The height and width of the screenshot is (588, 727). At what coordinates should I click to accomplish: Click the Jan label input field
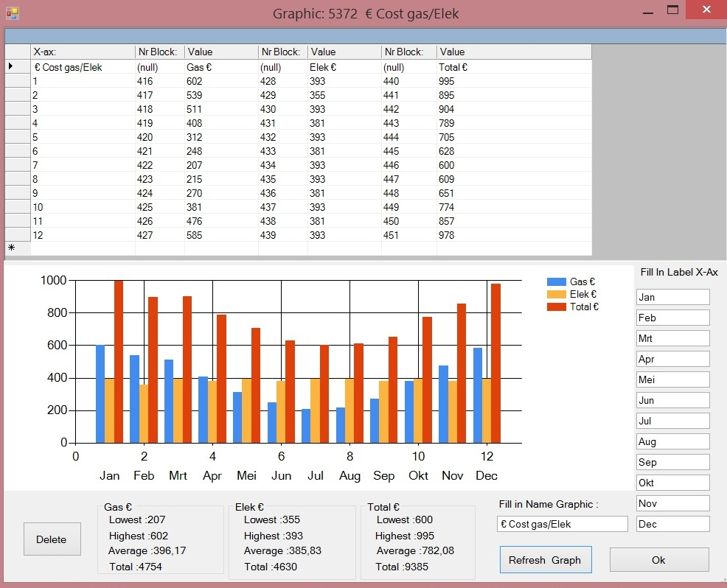672,297
